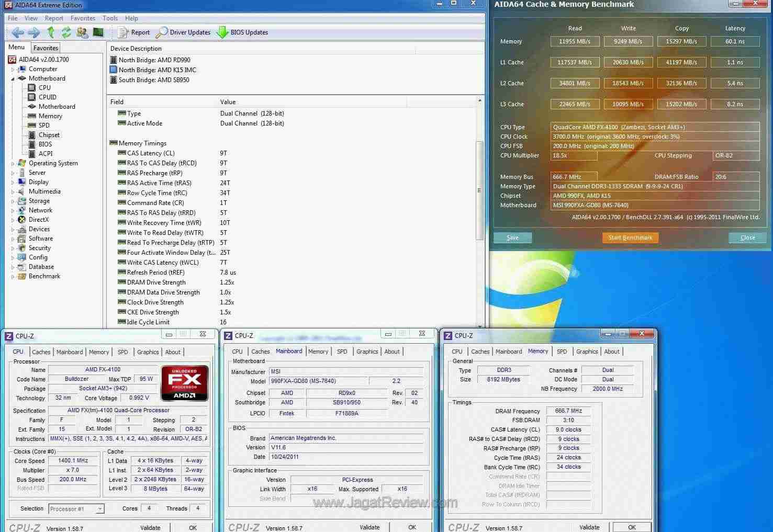Select North Bridge AMD RD990 device entry
Image resolution: width=773 pixels, height=532 pixels.
(x=154, y=60)
